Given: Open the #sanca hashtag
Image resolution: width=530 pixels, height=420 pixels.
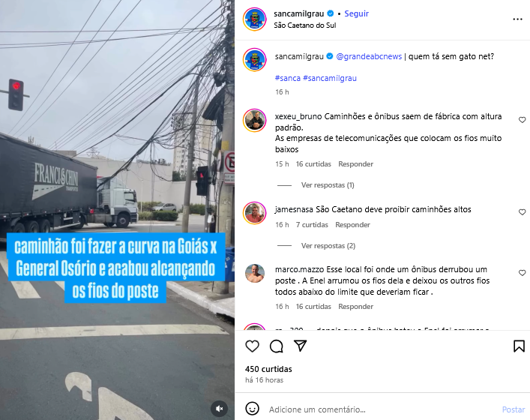Looking at the screenshot, I should click(288, 78).
